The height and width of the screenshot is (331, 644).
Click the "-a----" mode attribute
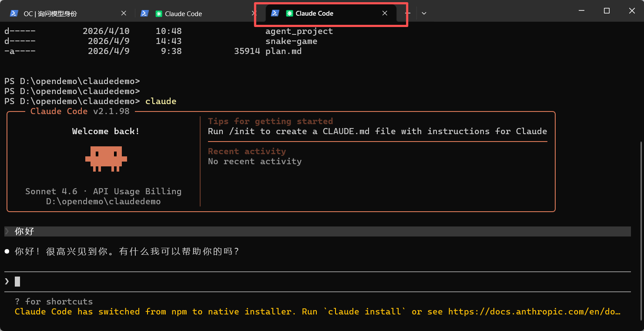tap(20, 51)
